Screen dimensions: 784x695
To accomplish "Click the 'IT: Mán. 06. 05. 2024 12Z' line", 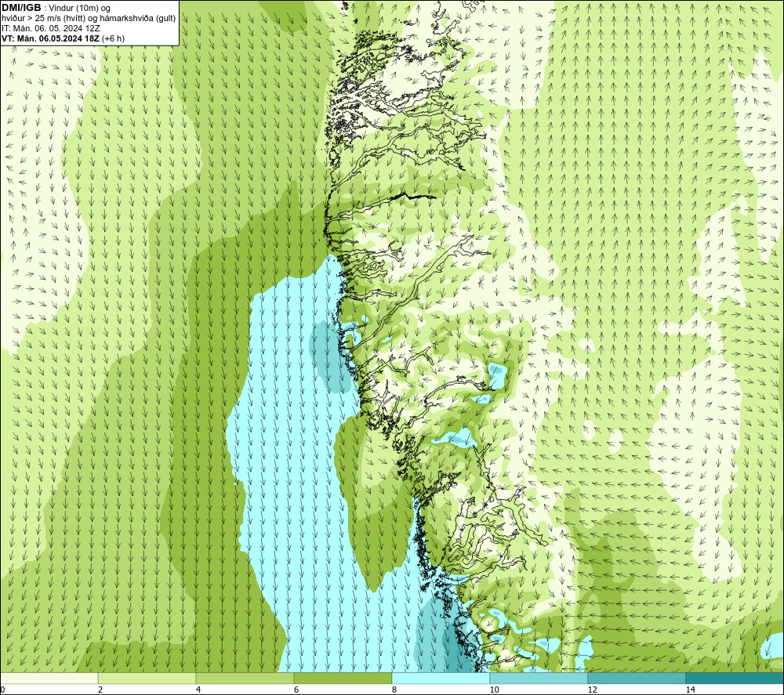I will click(x=51, y=28).
